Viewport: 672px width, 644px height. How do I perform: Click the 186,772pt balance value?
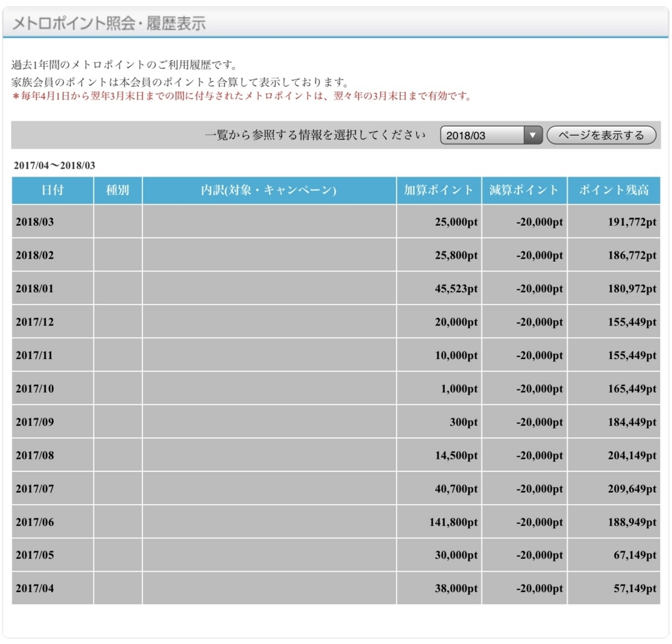point(632,255)
